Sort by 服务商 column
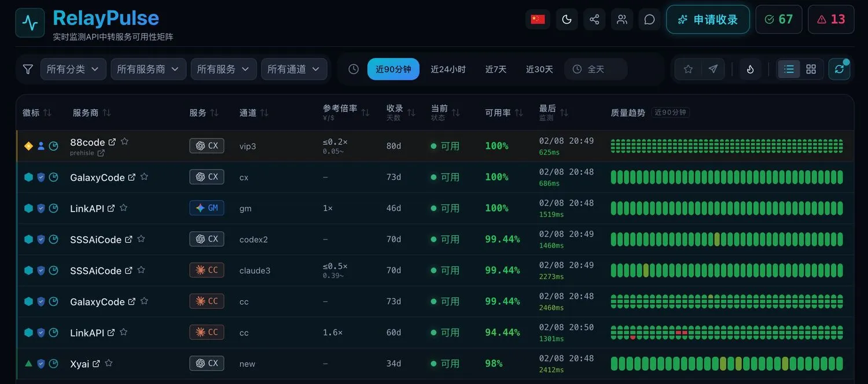The image size is (868, 384). [91, 112]
